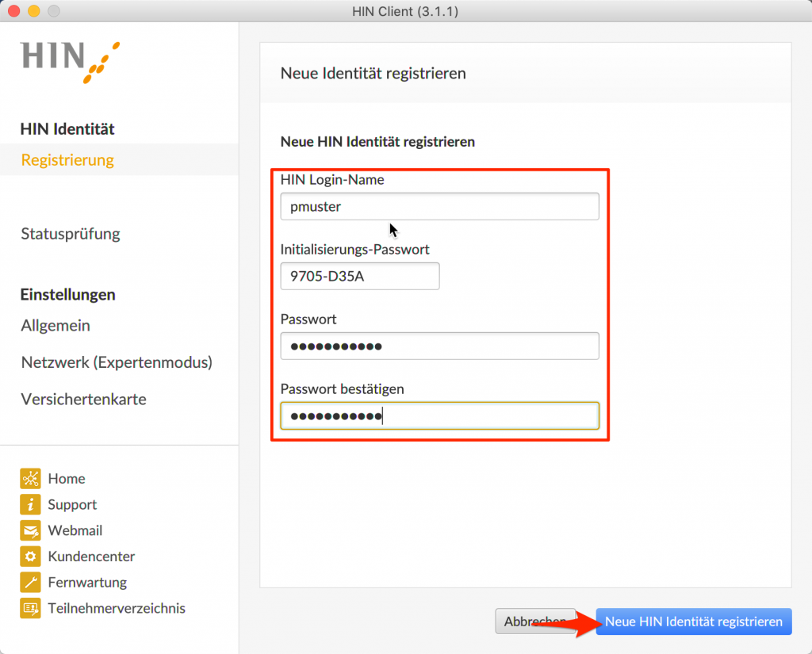The width and height of the screenshot is (812, 654).
Task: Open the Home link text
Action: [67, 479]
